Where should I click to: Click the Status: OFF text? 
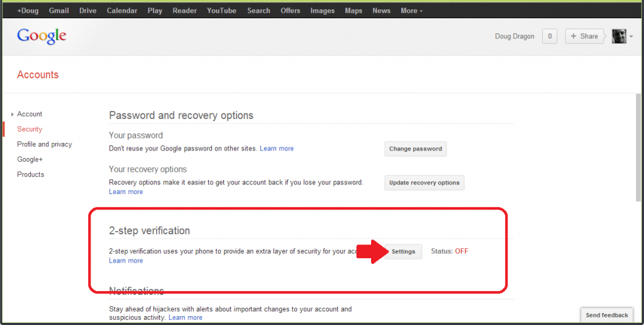(x=450, y=251)
